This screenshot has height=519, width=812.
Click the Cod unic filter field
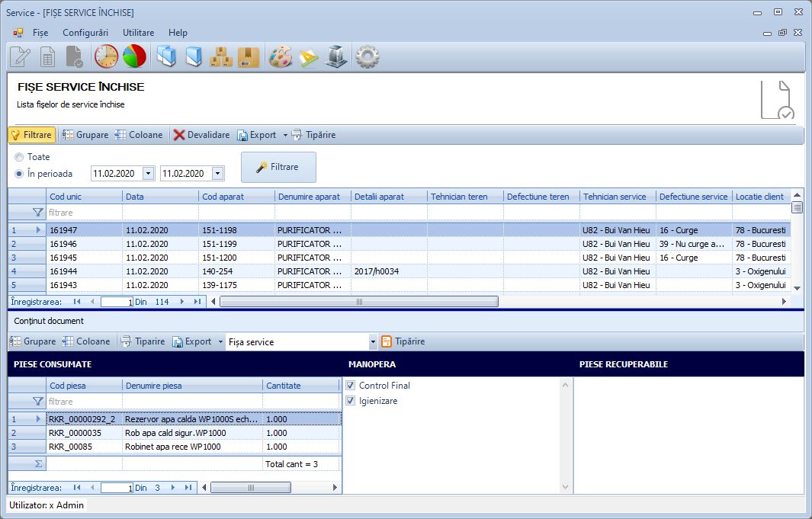coord(84,213)
